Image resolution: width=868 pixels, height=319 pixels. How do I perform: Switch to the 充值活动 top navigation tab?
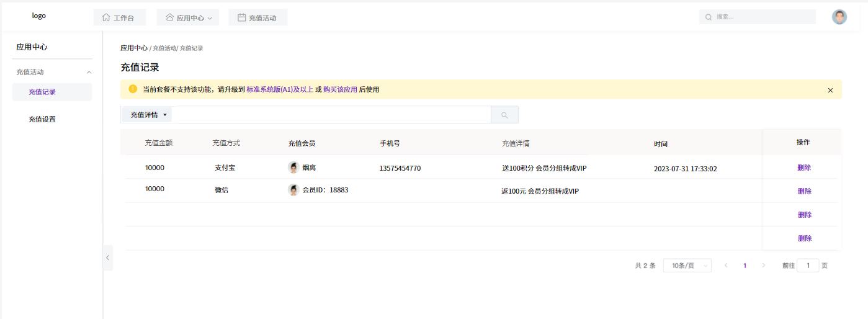tap(257, 18)
